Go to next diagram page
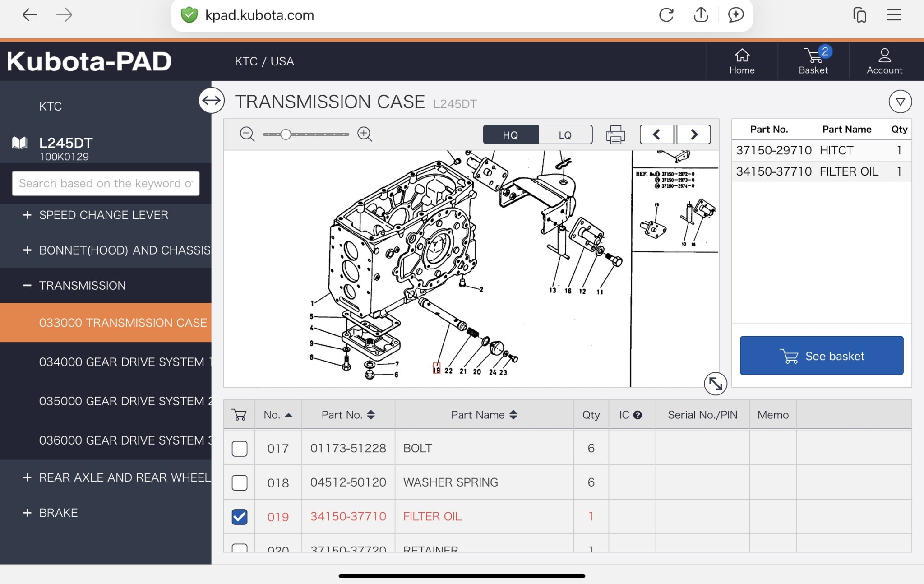Viewport: 924px width, 584px height. tap(694, 134)
